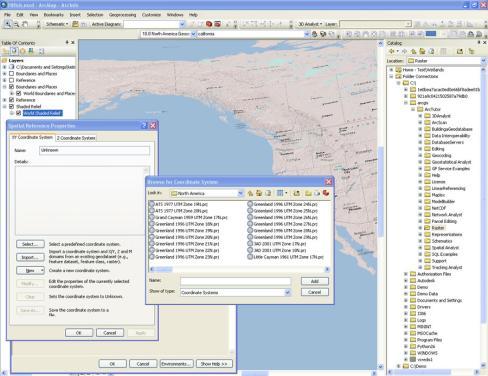
Task: Click the Name field showing Unknown
Action: [94, 150]
